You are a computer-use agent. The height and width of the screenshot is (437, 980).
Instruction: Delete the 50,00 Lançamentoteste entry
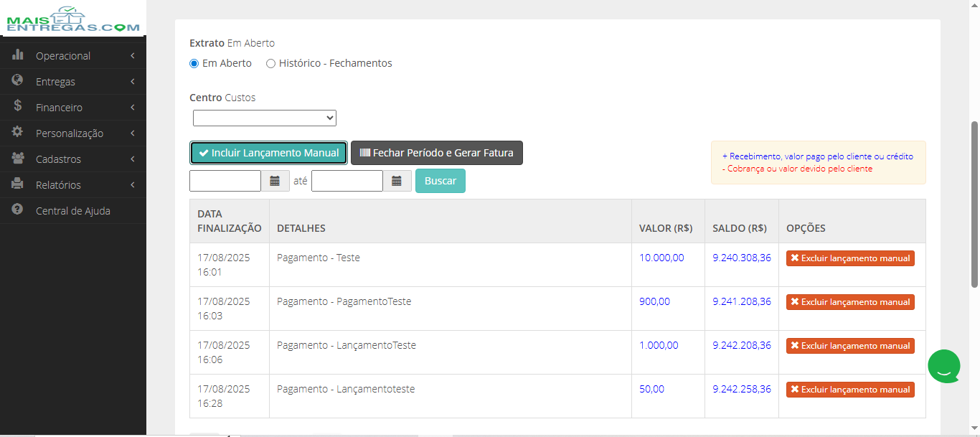(x=850, y=390)
